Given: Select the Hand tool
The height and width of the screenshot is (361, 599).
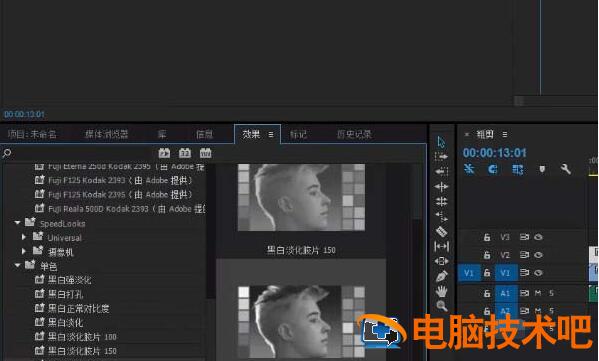Looking at the screenshot, I should point(441,291).
